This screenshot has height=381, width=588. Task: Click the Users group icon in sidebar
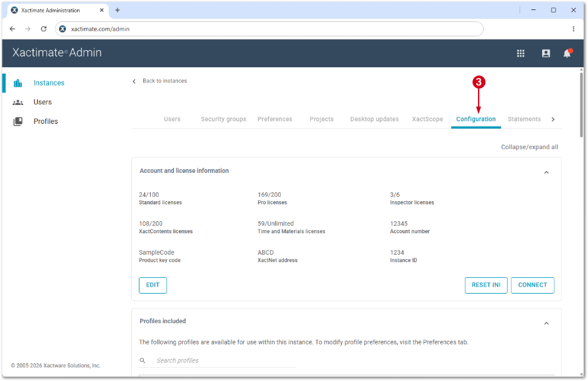click(x=18, y=102)
